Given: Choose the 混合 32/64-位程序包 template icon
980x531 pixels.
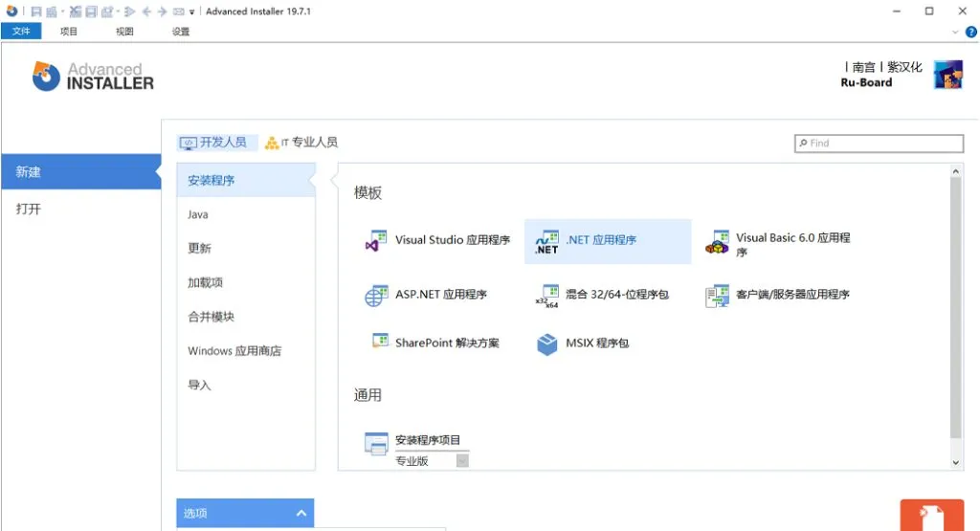Looking at the screenshot, I should 546,296.
